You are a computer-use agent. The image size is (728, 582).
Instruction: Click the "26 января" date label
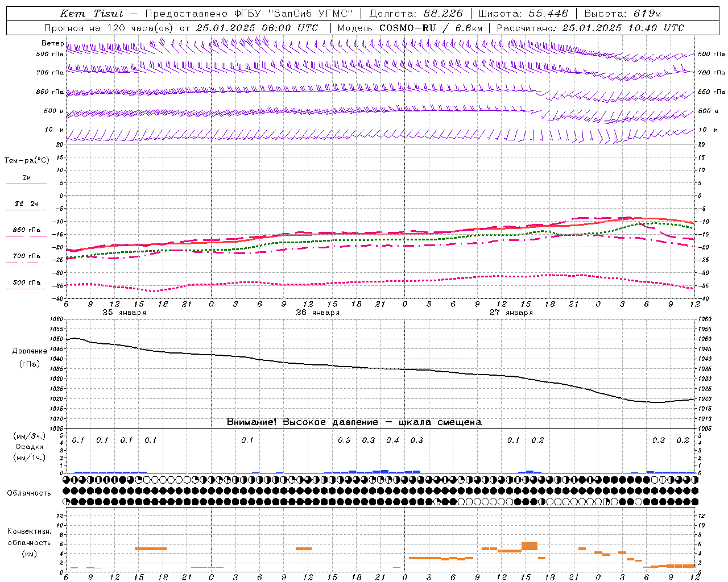[x=317, y=313]
